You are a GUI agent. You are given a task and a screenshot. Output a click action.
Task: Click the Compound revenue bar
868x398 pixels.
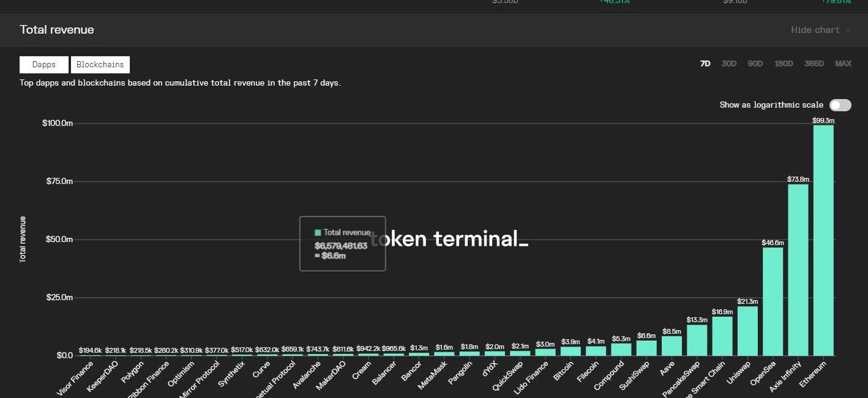coord(621,349)
